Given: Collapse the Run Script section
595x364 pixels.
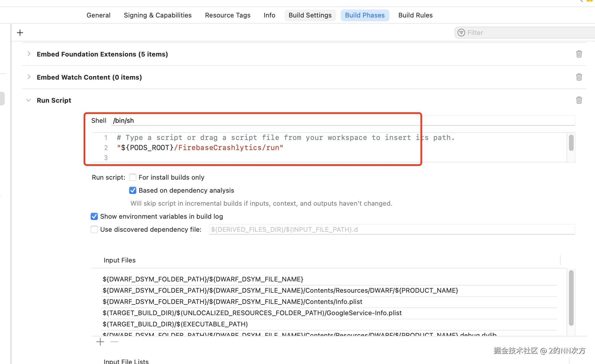Looking at the screenshot, I should tap(28, 100).
